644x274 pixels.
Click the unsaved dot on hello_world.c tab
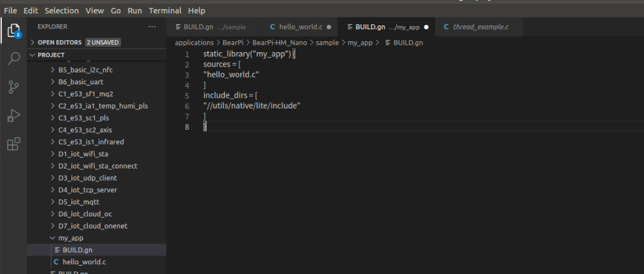pos(329,27)
